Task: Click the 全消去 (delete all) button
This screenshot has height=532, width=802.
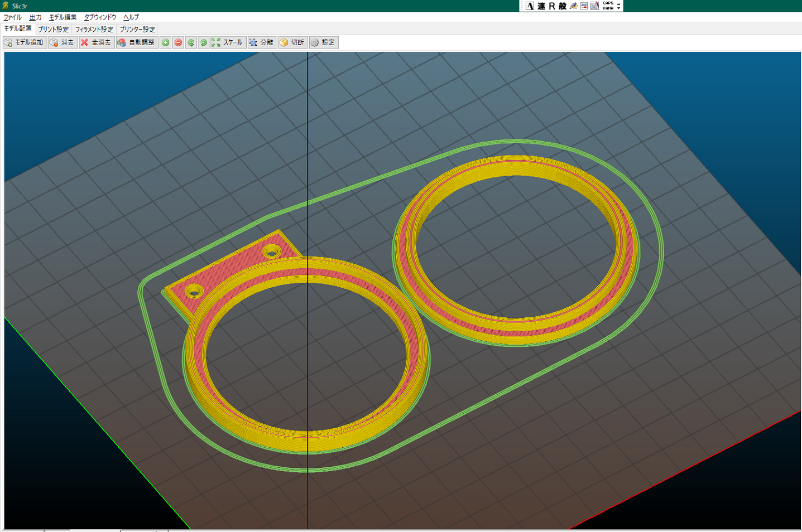Action: (97, 42)
